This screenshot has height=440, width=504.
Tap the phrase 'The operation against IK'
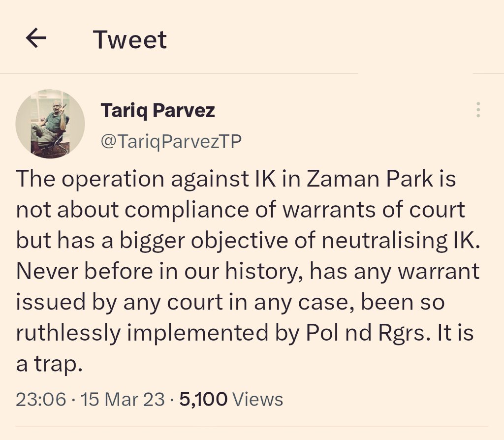[146, 179]
